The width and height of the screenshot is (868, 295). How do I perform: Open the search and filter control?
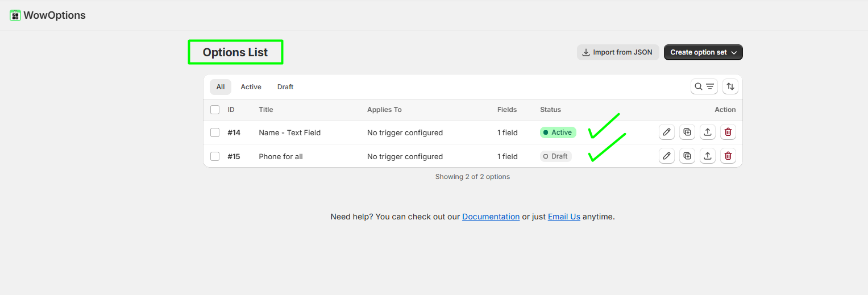[704, 87]
